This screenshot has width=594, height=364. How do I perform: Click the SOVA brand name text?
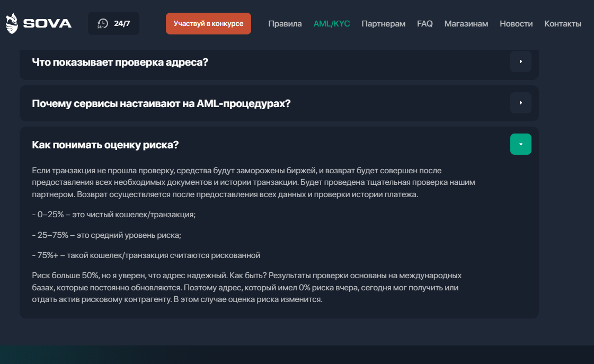tap(47, 23)
